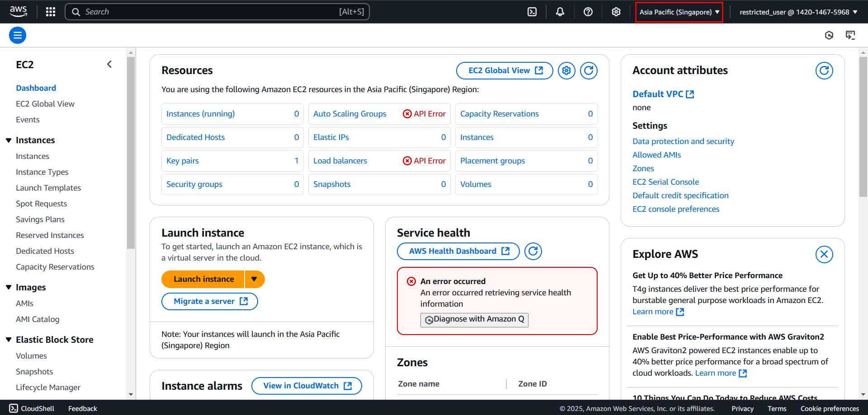Collapse the EC2 sidebar with the chevron
Viewport: 868px width, 415px height.
(109, 64)
